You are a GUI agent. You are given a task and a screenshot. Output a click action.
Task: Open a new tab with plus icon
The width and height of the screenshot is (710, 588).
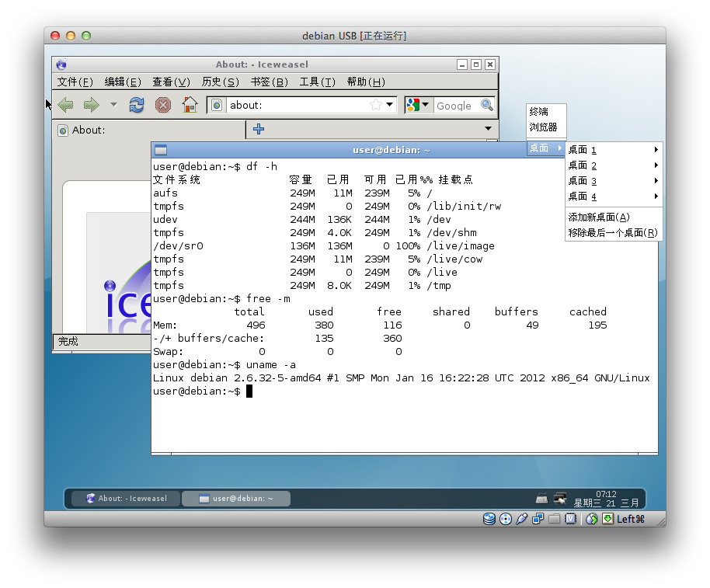[259, 129]
